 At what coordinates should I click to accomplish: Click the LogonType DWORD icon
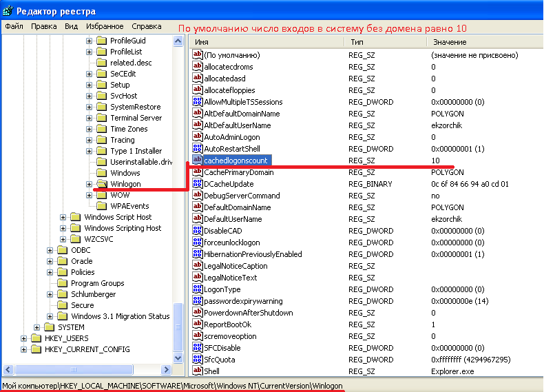198,289
